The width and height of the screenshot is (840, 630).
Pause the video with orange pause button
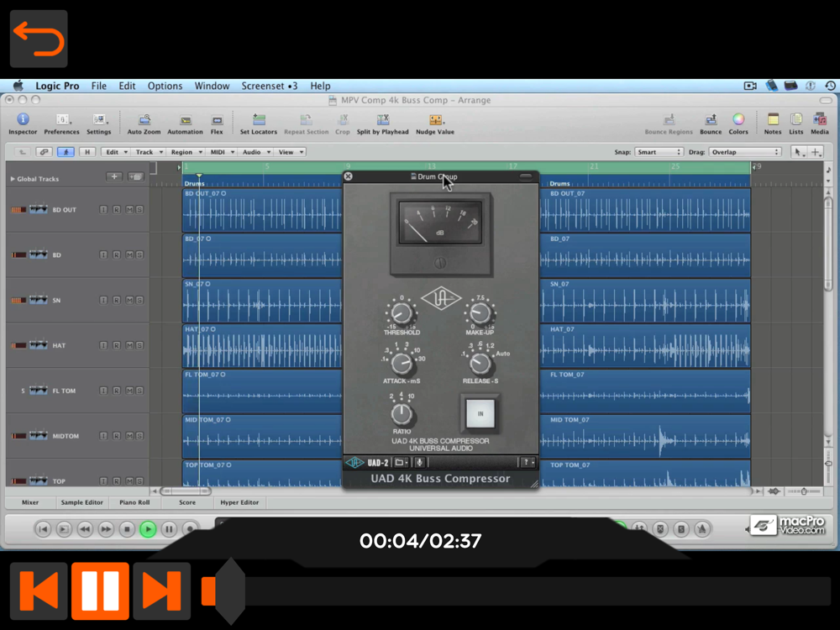[100, 591]
